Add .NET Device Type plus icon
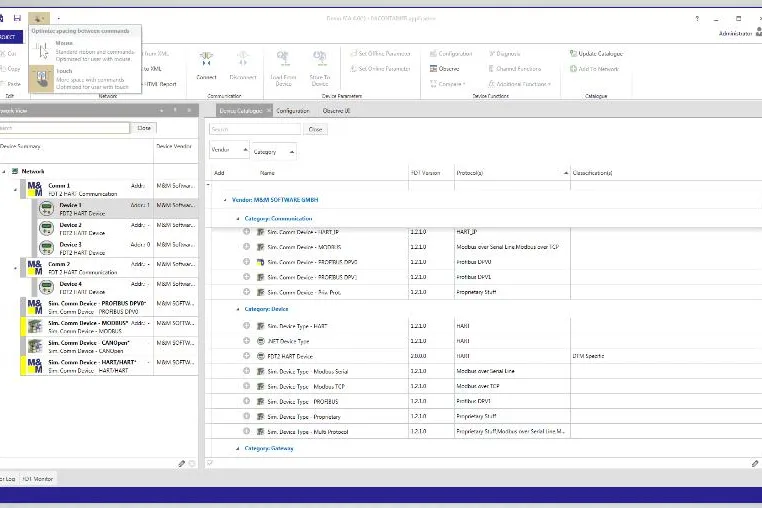The image size is (762, 508). pyautogui.click(x=246, y=341)
